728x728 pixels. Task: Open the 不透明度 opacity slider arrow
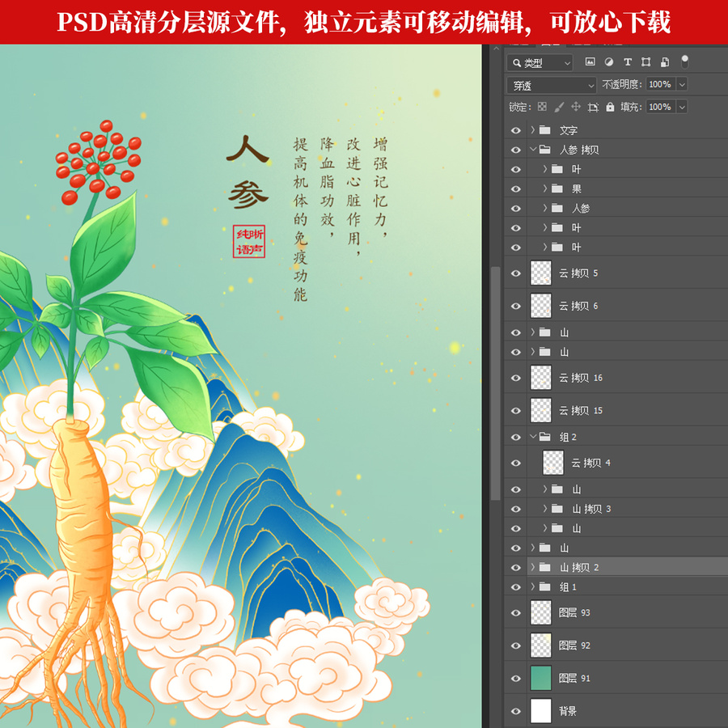click(x=682, y=84)
